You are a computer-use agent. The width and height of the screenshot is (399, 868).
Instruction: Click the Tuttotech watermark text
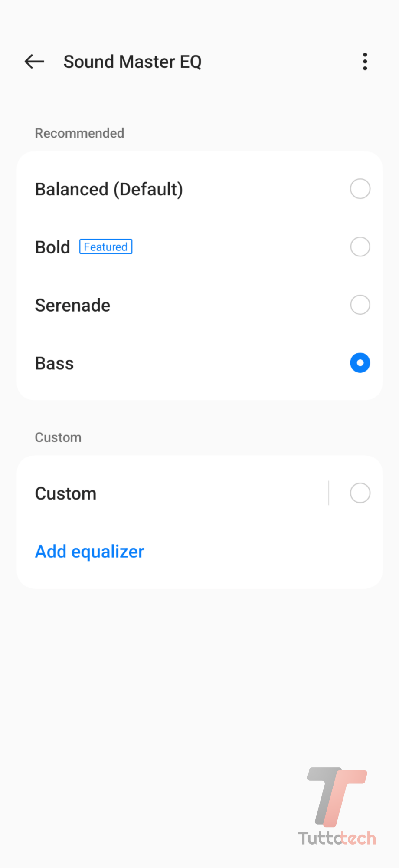tap(337, 838)
